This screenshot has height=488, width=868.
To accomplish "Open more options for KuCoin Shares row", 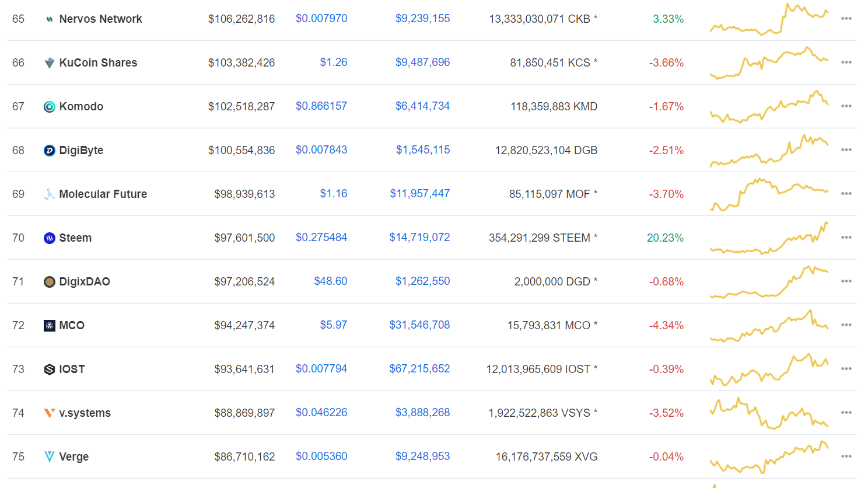I will (846, 62).
